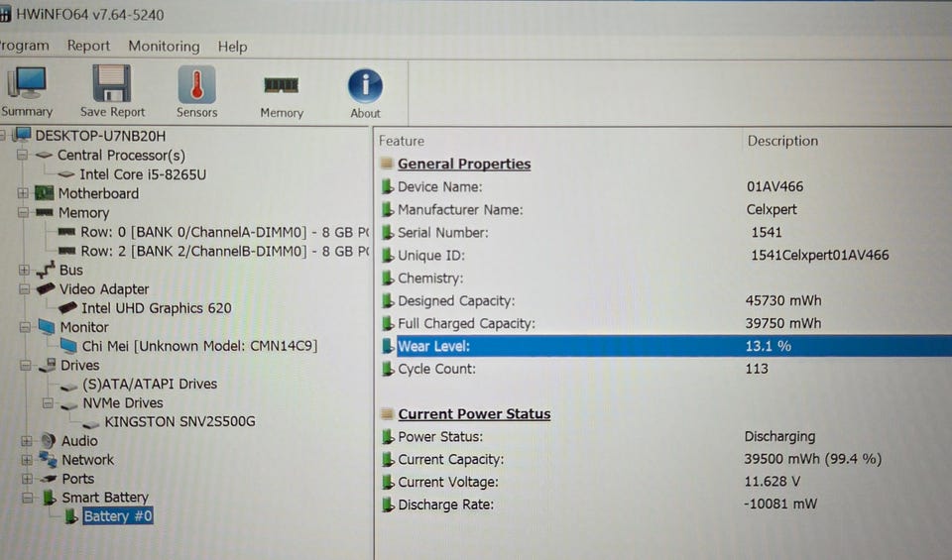Click the Motherboard icon in tree
This screenshot has height=560, width=952.
[x=44, y=193]
